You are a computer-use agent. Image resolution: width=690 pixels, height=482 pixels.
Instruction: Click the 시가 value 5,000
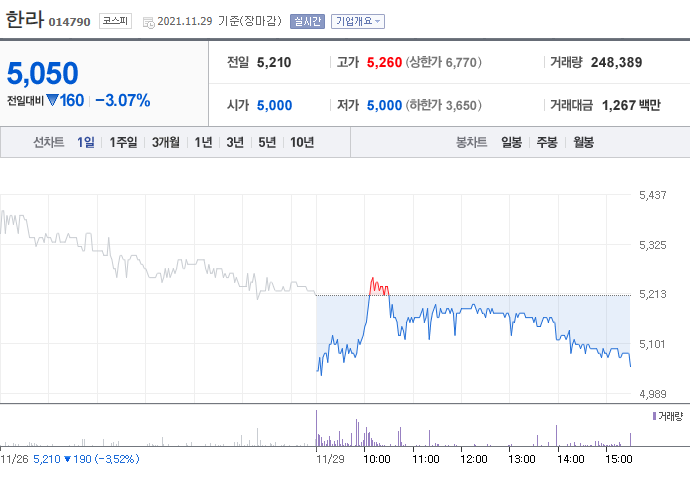pos(274,105)
